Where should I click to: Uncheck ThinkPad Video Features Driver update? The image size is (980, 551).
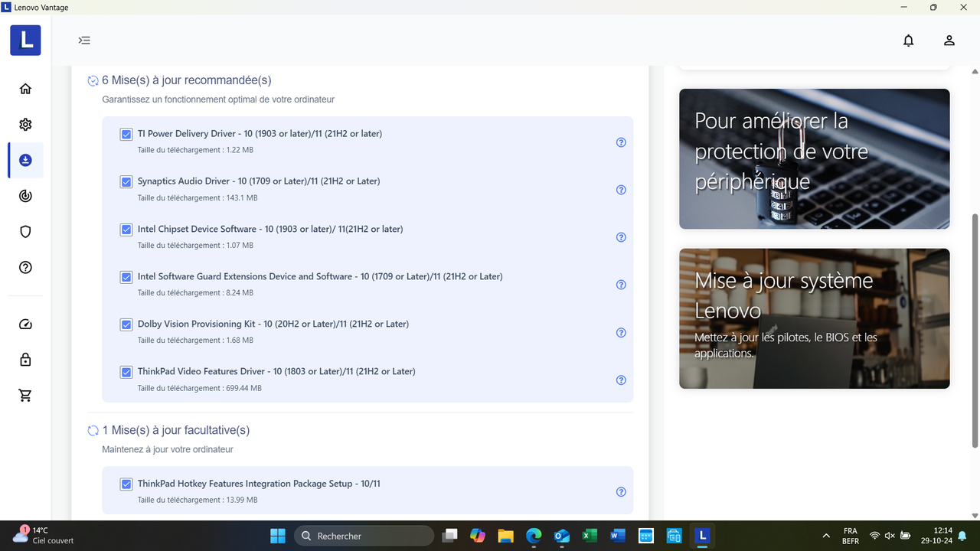[126, 373]
